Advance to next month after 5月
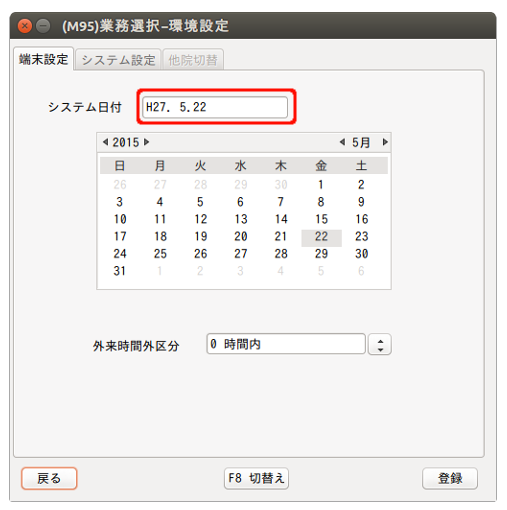Image resolution: width=507 pixels, height=510 pixels. (x=385, y=142)
